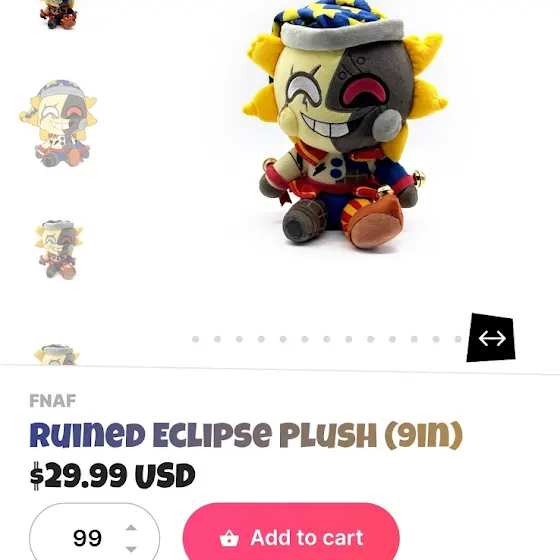Image resolution: width=560 pixels, height=560 pixels.
Task: Click the $29.99 USD price text
Action: coord(112,476)
